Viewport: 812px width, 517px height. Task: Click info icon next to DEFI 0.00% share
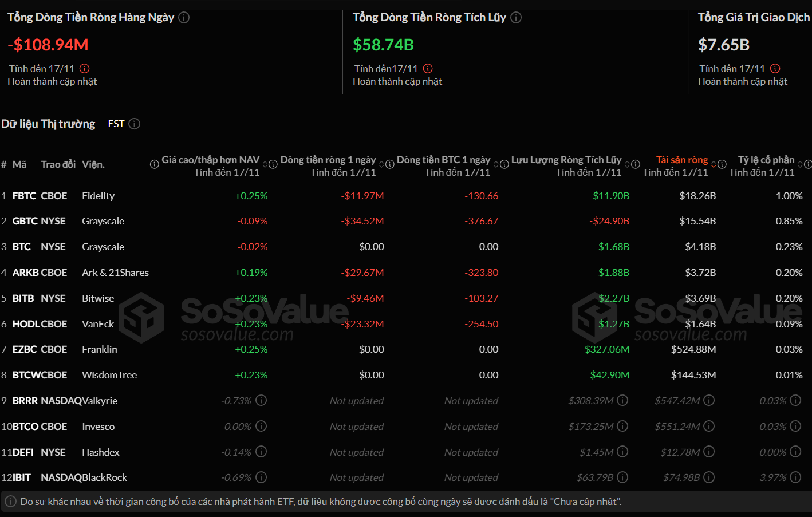pyautogui.click(x=795, y=452)
